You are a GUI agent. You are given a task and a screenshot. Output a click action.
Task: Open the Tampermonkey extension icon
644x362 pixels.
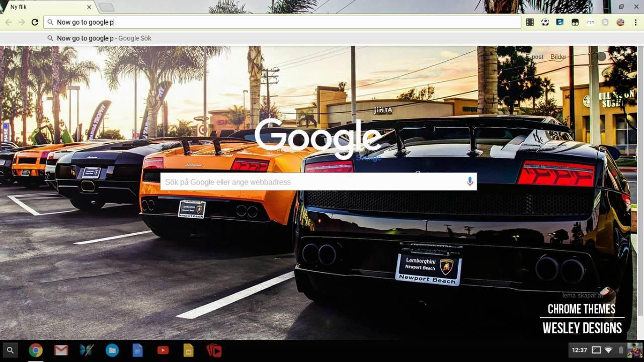(x=575, y=22)
